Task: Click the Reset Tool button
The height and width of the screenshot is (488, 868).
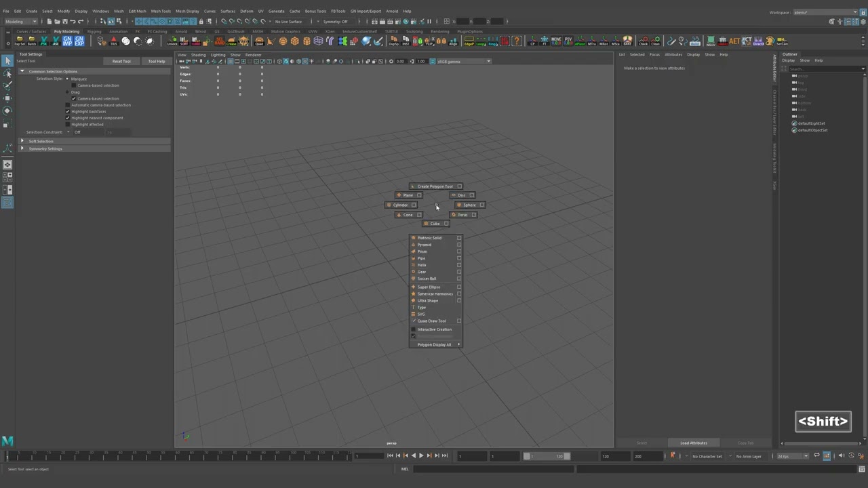Action: pyautogui.click(x=121, y=61)
